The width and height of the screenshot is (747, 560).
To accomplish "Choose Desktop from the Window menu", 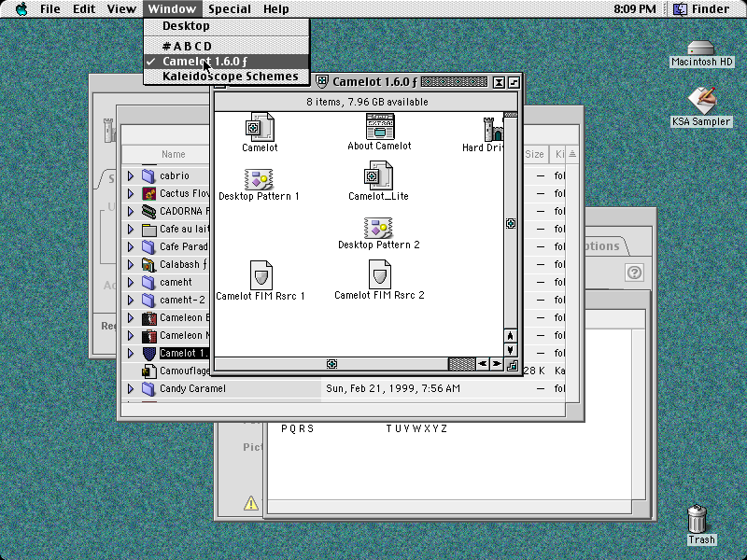I will pos(226,26).
